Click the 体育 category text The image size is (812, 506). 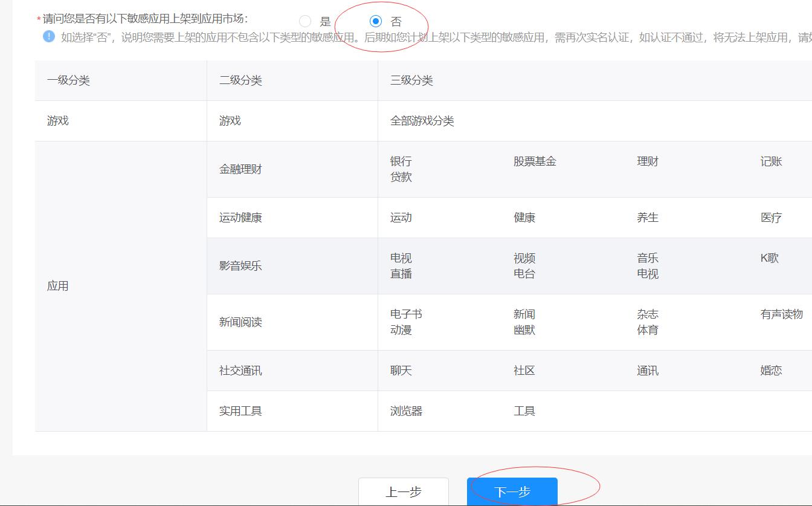coord(648,330)
